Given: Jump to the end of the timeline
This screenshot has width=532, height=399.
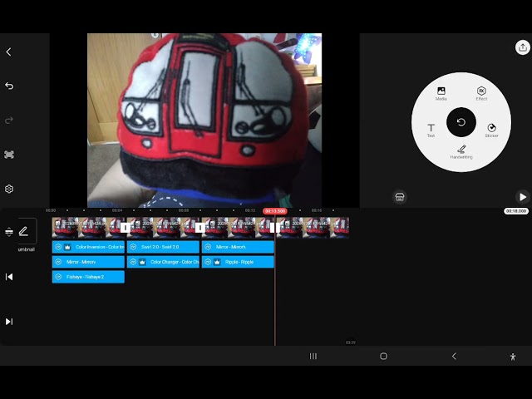Looking at the screenshot, I should pyautogui.click(x=9, y=322).
